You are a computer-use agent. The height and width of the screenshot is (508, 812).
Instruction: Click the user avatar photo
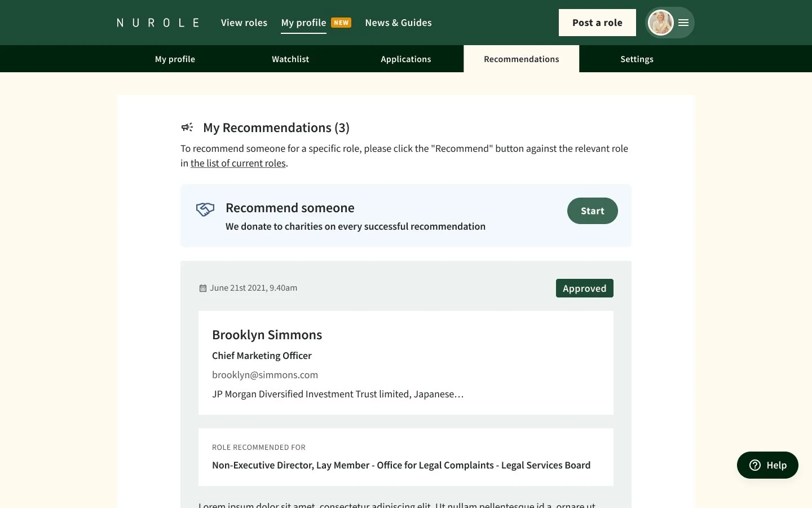661,23
